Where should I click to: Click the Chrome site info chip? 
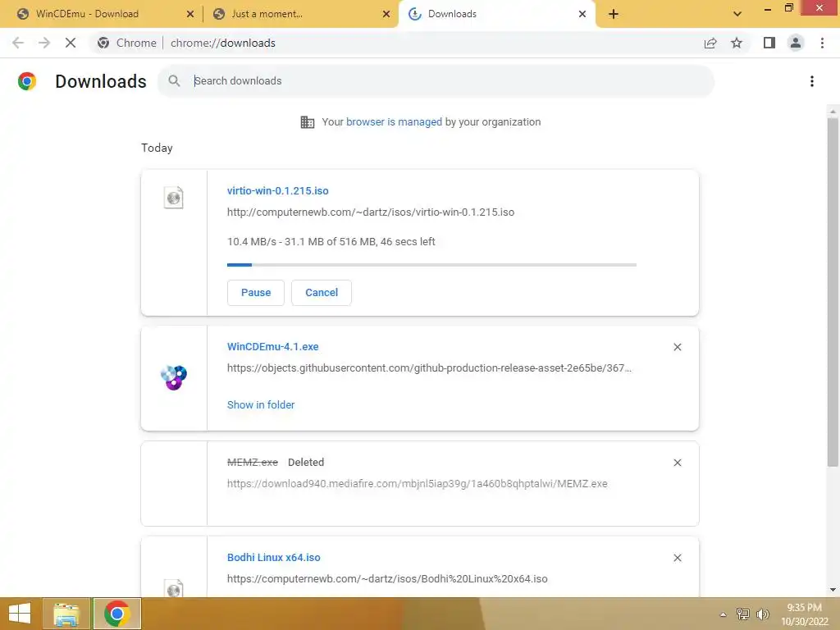coord(127,43)
